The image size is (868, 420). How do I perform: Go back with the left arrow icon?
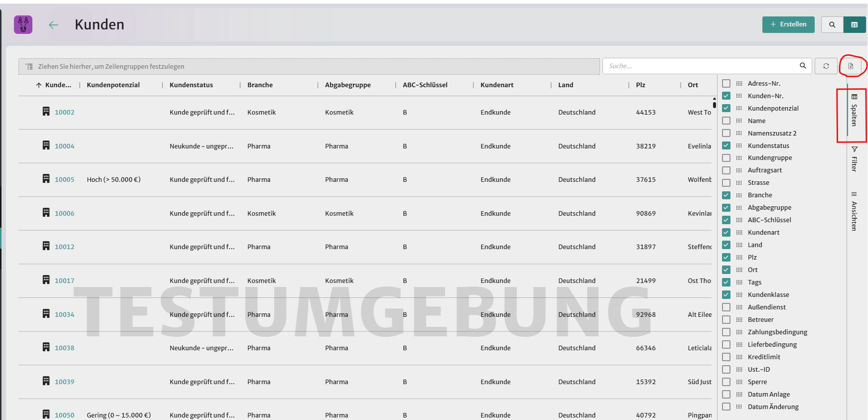[x=53, y=25]
